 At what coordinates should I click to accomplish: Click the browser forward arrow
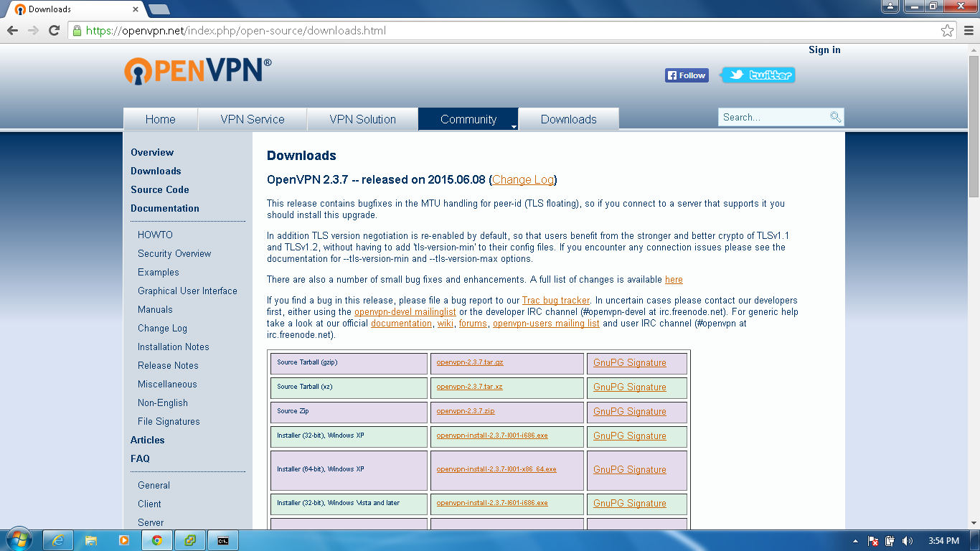(x=33, y=31)
